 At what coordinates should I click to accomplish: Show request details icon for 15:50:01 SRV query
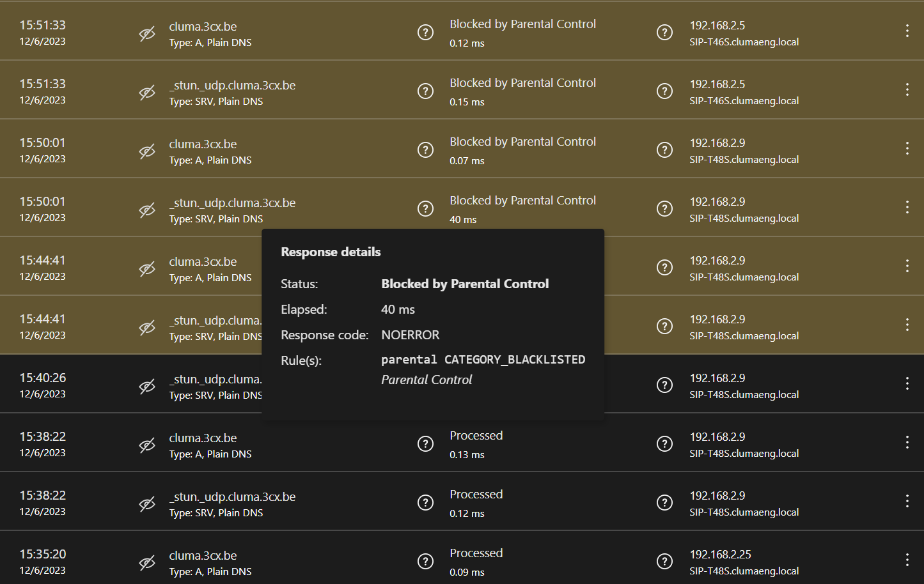425,208
